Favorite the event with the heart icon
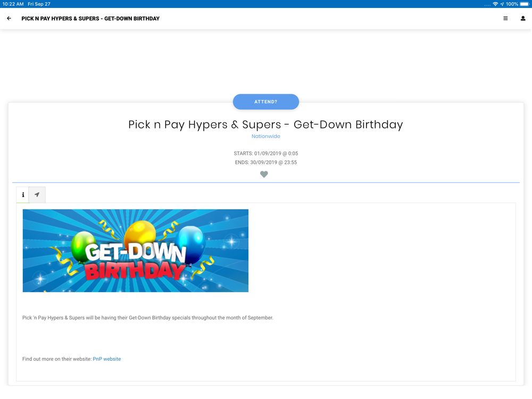Screen dimensions: 532x399 click(264, 174)
